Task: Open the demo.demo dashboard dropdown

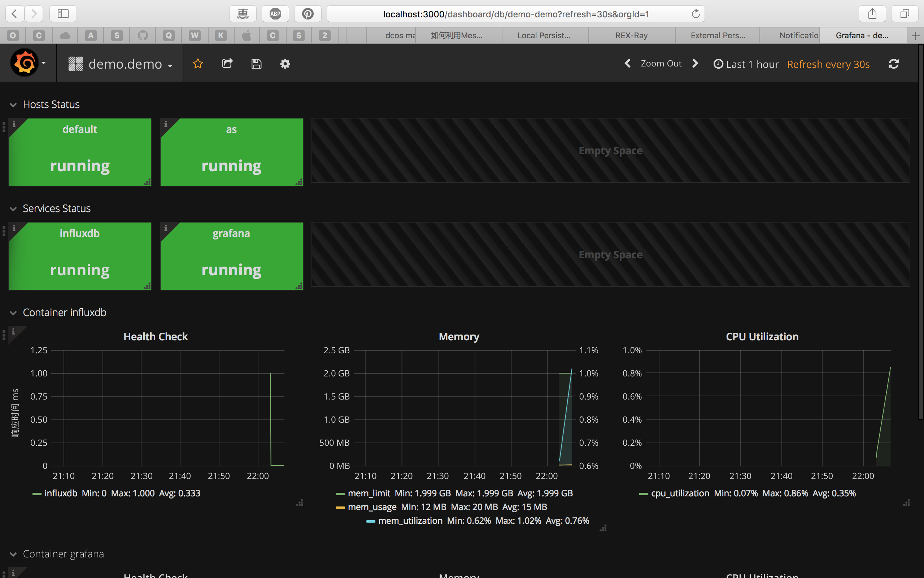Action: [121, 64]
